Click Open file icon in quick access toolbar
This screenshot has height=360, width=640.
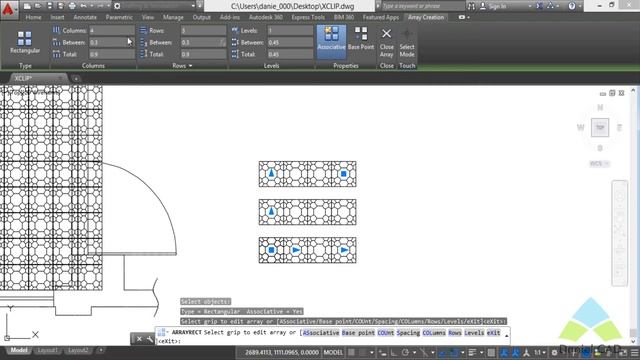coord(38,6)
